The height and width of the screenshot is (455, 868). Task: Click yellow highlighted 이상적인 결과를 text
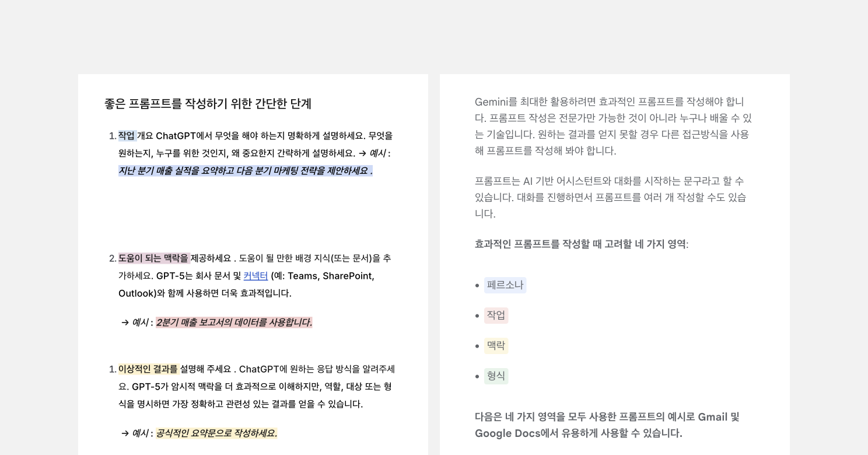[148, 369]
